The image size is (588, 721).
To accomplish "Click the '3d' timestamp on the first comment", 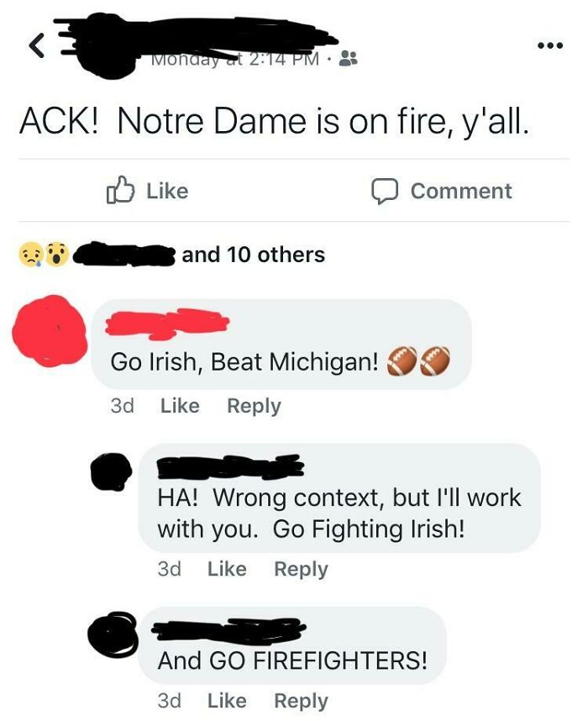I will (x=124, y=405).
